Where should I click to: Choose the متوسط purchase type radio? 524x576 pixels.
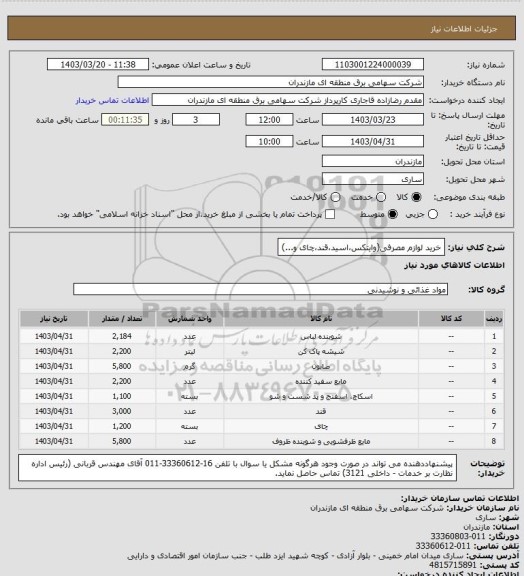tap(393, 214)
